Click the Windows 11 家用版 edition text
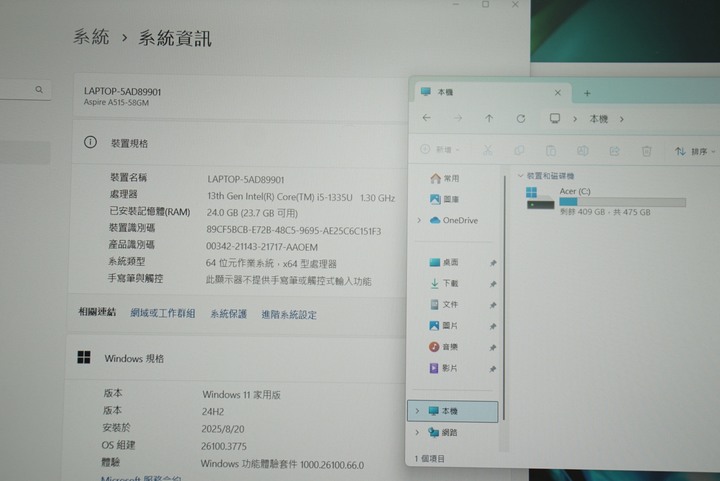Image resolution: width=720 pixels, height=481 pixels. (242, 394)
